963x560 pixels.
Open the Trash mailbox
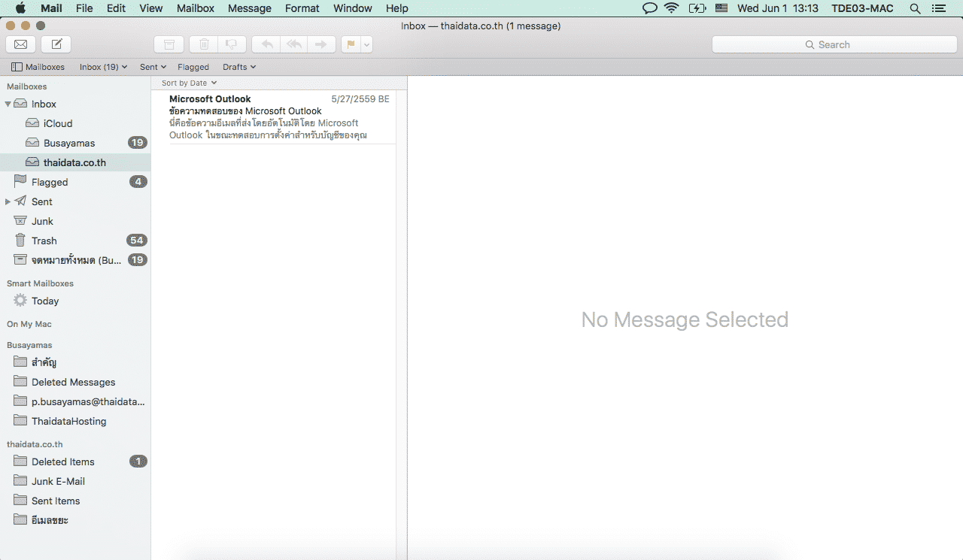(75, 241)
